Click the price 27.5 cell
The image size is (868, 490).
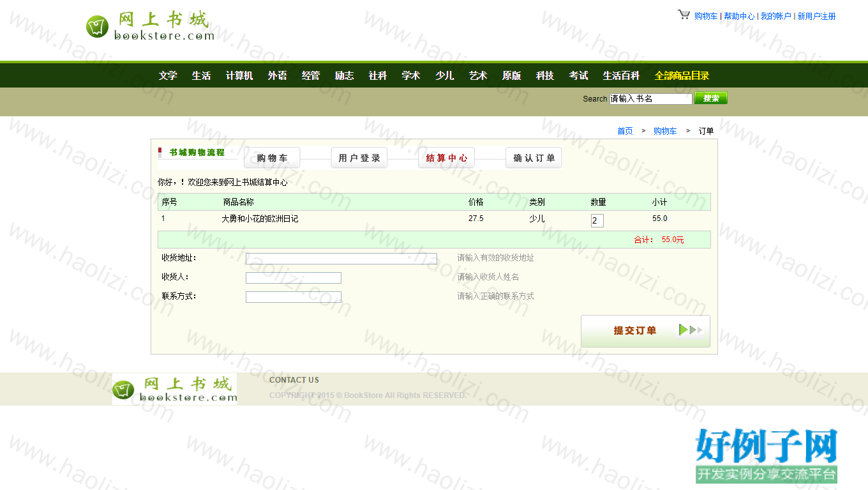point(476,218)
